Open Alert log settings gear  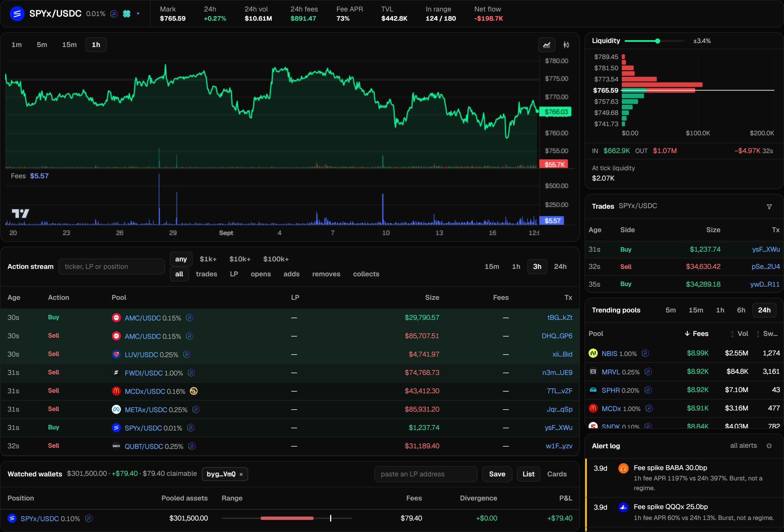pyautogui.click(x=769, y=446)
